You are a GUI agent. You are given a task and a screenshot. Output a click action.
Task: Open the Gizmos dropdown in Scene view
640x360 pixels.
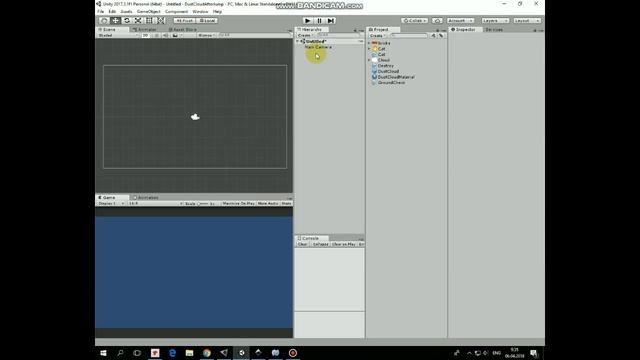coord(207,35)
